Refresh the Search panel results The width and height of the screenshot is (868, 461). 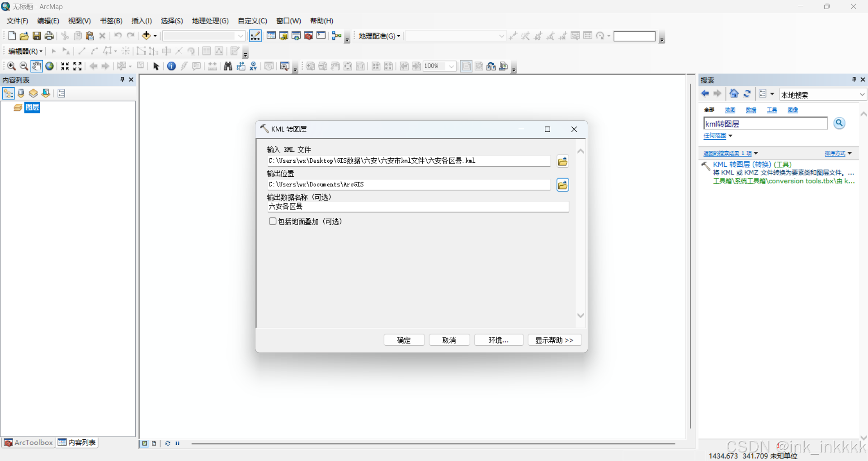pos(747,94)
